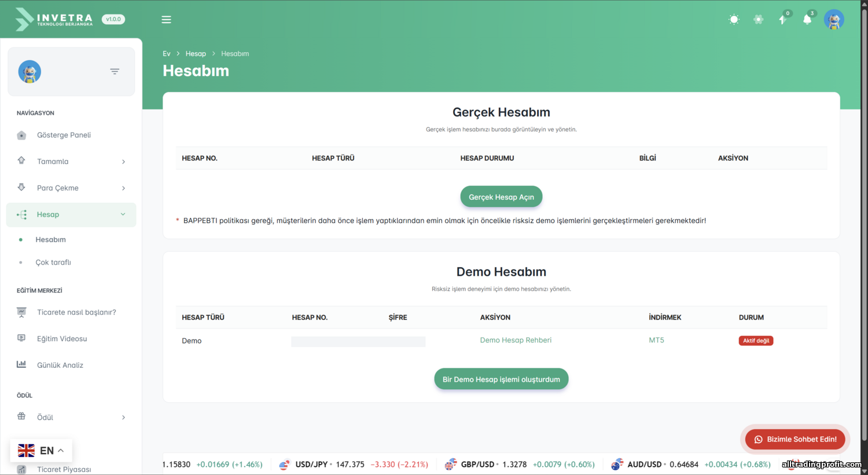This screenshot has height=475, width=868.
Task: Open notifications bell icon
Action: click(807, 20)
